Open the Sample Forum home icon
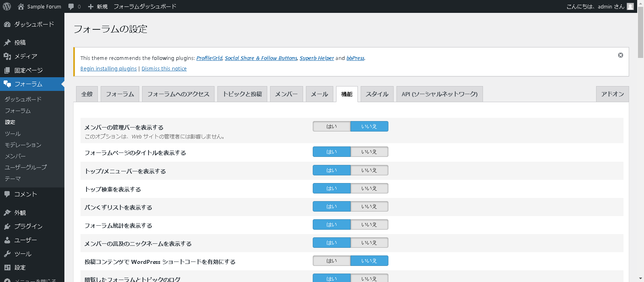The height and width of the screenshot is (282, 644). pos(21,6)
